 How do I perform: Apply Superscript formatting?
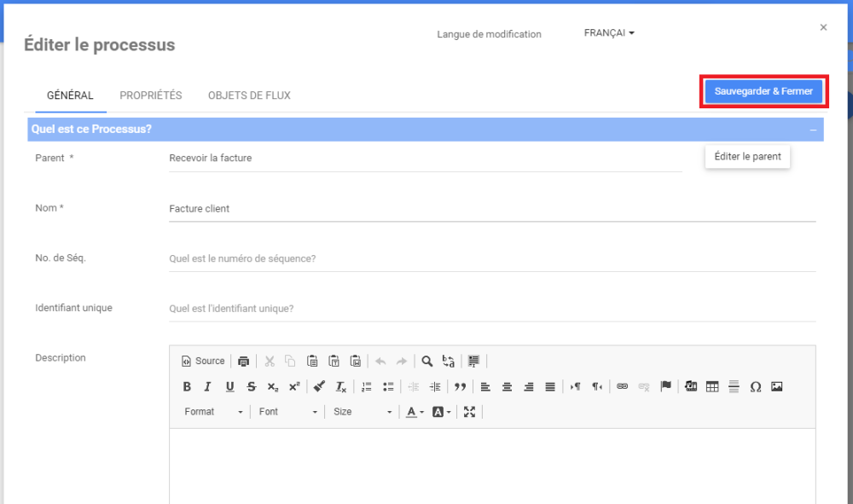pos(294,386)
